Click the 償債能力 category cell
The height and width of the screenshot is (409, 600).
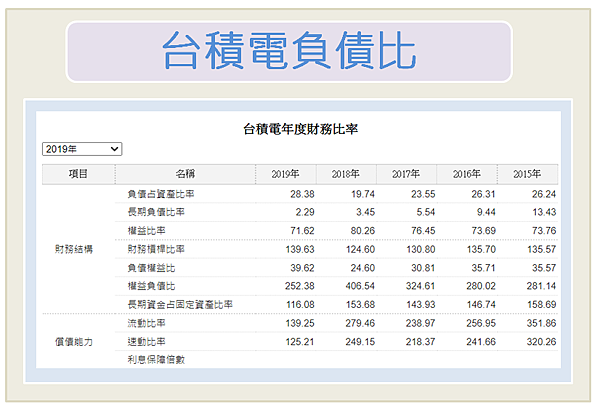coord(74,342)
